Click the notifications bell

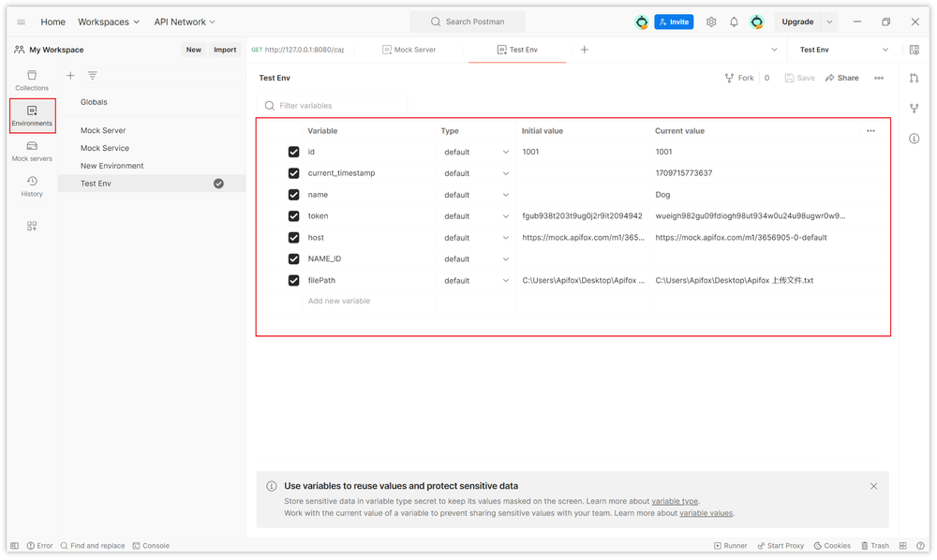(x=734, y=21)
